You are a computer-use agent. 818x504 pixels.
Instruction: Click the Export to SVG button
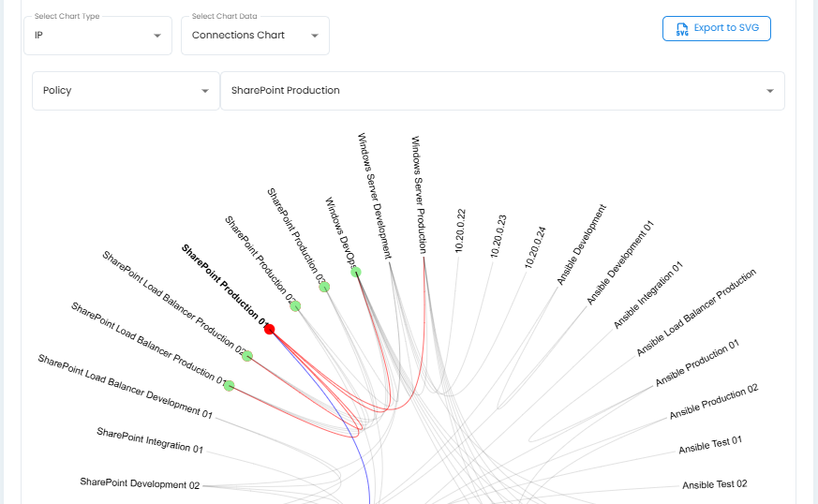[717, 29]
